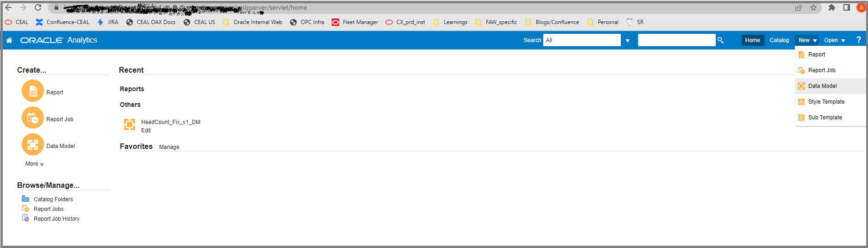Open Report Jobs link
868x248 pixels.
(x=49, y=209)
